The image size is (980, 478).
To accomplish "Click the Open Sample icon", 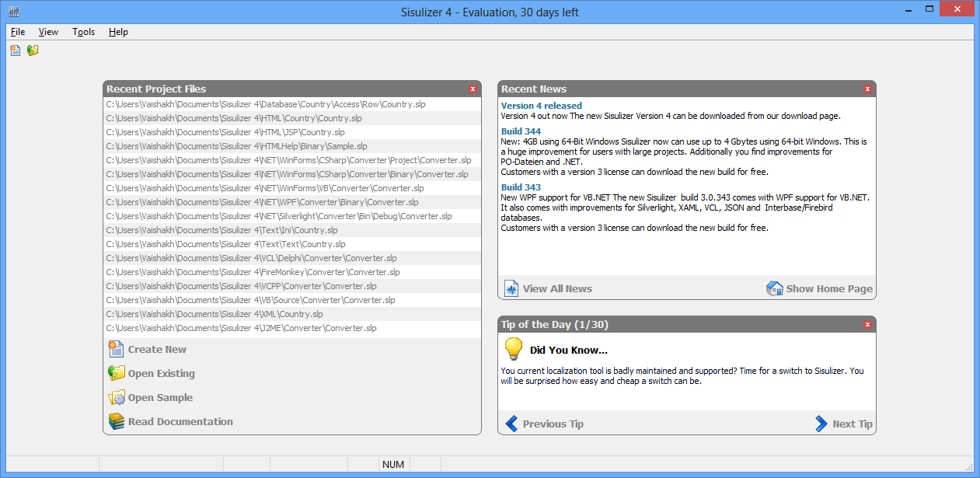I will coord(116,397).
